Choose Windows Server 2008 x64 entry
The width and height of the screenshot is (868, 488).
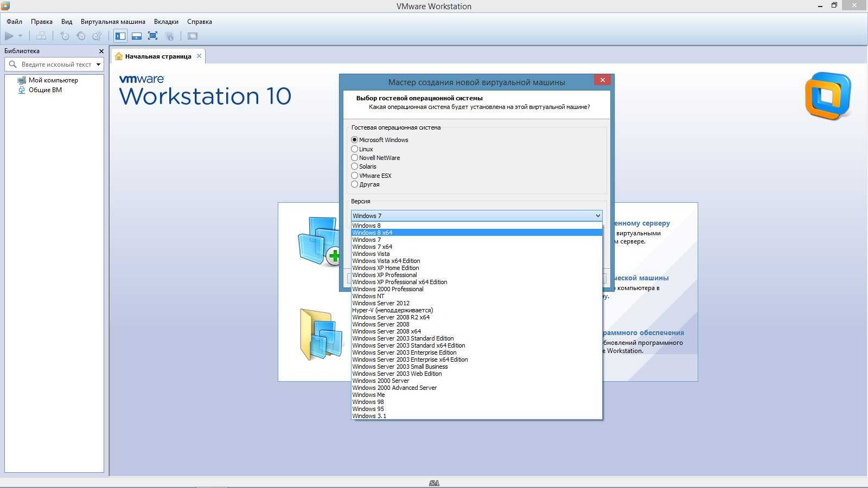tap(476, 331)
